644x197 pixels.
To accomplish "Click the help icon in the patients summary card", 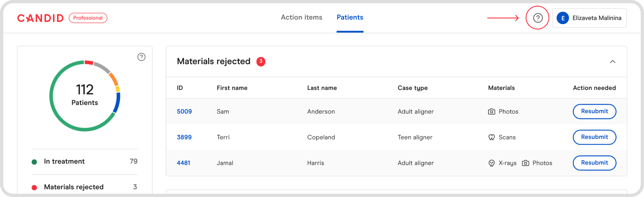I will pos(141,57).
